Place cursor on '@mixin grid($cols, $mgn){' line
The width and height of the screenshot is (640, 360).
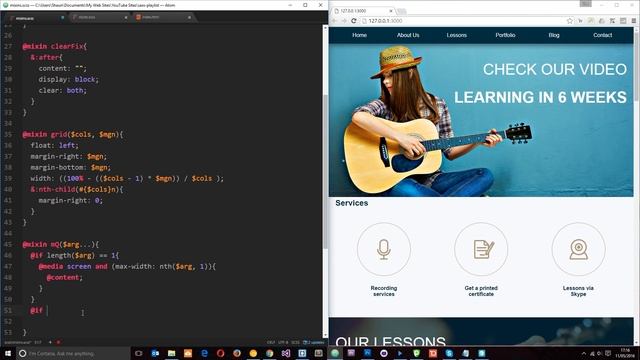pos(73,134)
